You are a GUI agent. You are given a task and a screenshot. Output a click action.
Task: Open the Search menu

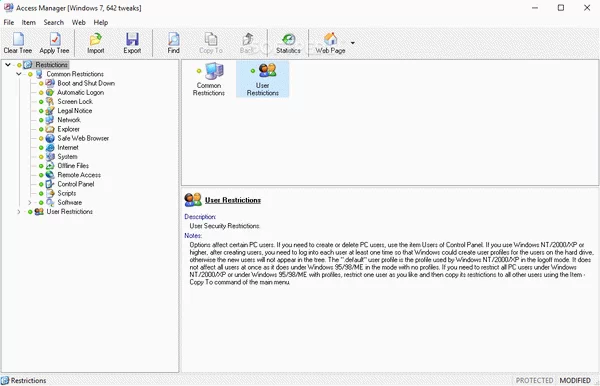[54, 22]
